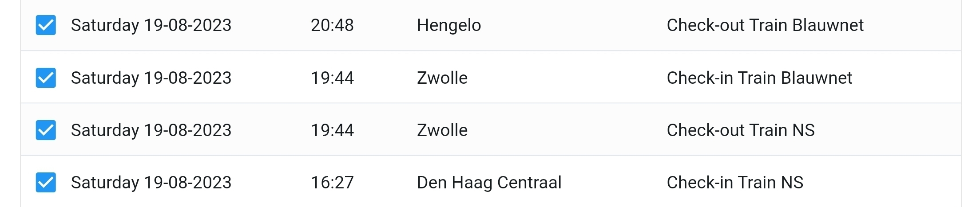Select Zwolle in the Check-out NS row
The width and height of the screenshot is (980, 207).
pyautogui.click(x=442, y=130)
